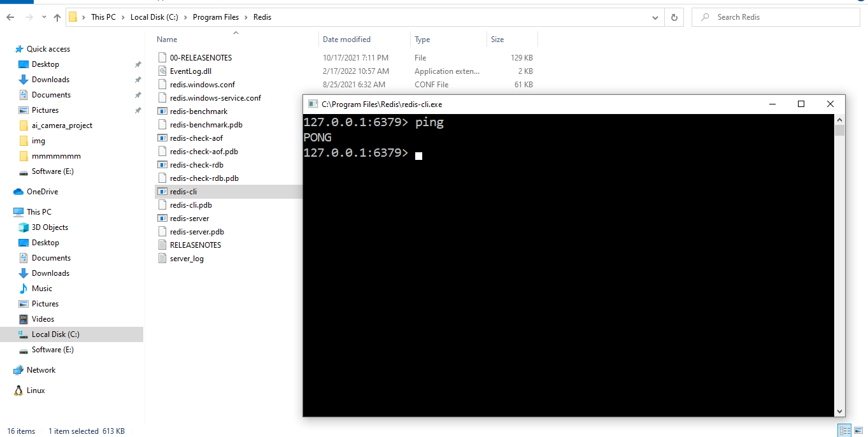Open img folder in sidebar

click(38, 141)
